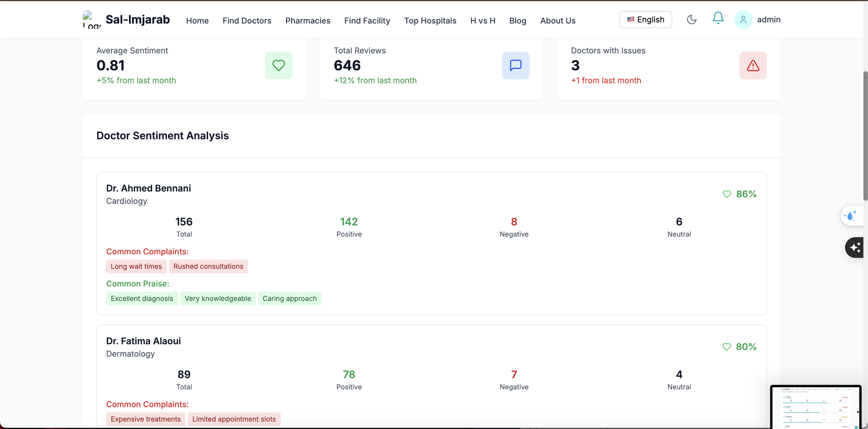Open the admin account menu
868x429 pixels.
pos(768,20)
